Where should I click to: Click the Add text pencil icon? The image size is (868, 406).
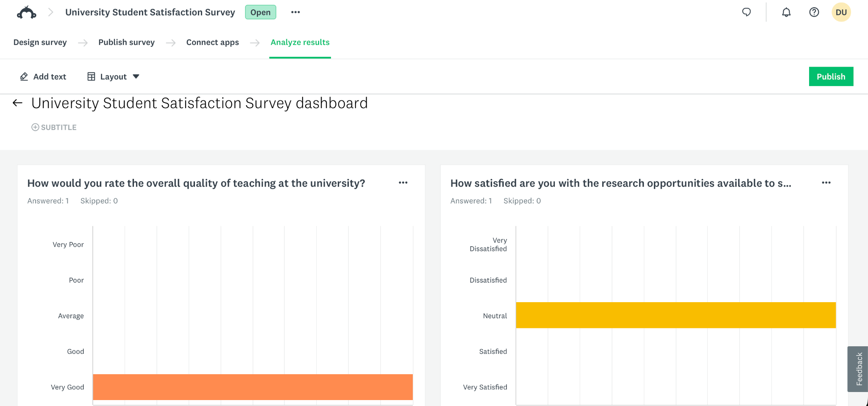coord(24,77)
